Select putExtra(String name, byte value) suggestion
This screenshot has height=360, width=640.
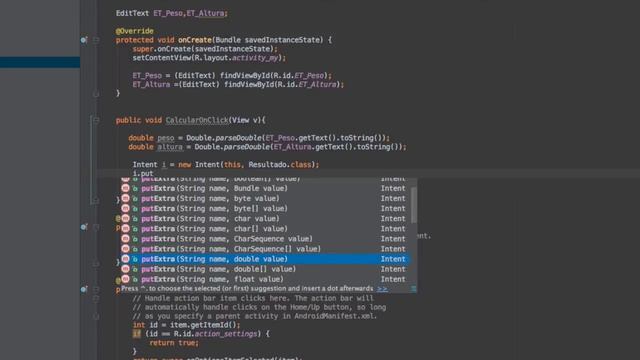(x=266, y=199)
